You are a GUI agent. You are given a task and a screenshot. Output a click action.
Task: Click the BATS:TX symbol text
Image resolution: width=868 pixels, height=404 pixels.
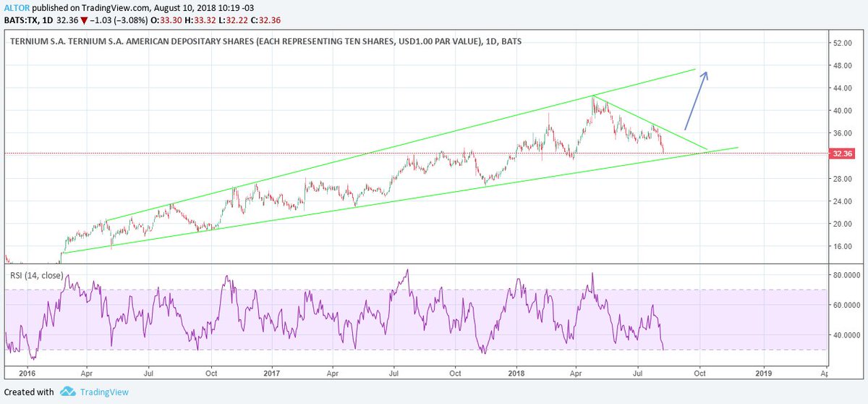click(x=22, y=20)
